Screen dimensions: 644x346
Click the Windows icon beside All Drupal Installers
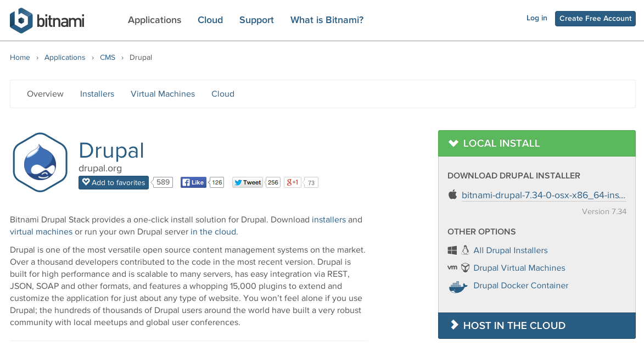452,250
